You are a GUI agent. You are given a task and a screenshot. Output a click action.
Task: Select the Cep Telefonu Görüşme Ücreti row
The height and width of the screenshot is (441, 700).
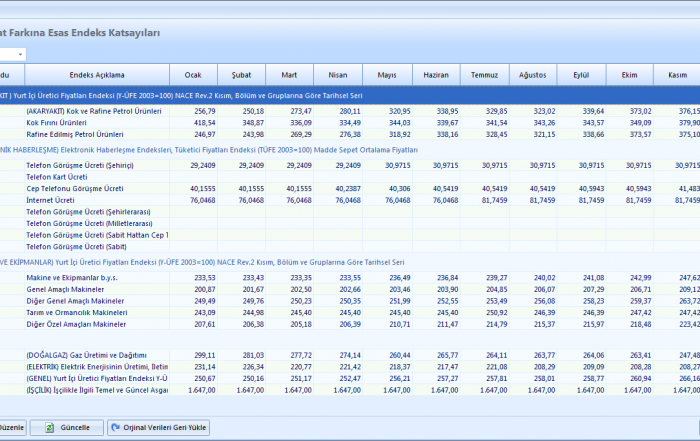pyautogui.click(x=75, y=188)
